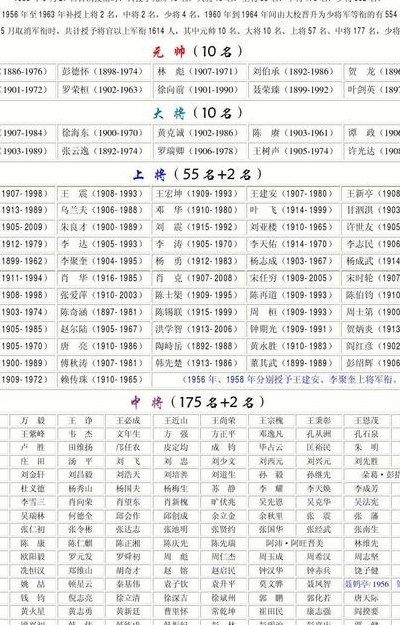Select the 阿沛·阿旺晋美 cell
Screen dimensions: 400x625
295,543
